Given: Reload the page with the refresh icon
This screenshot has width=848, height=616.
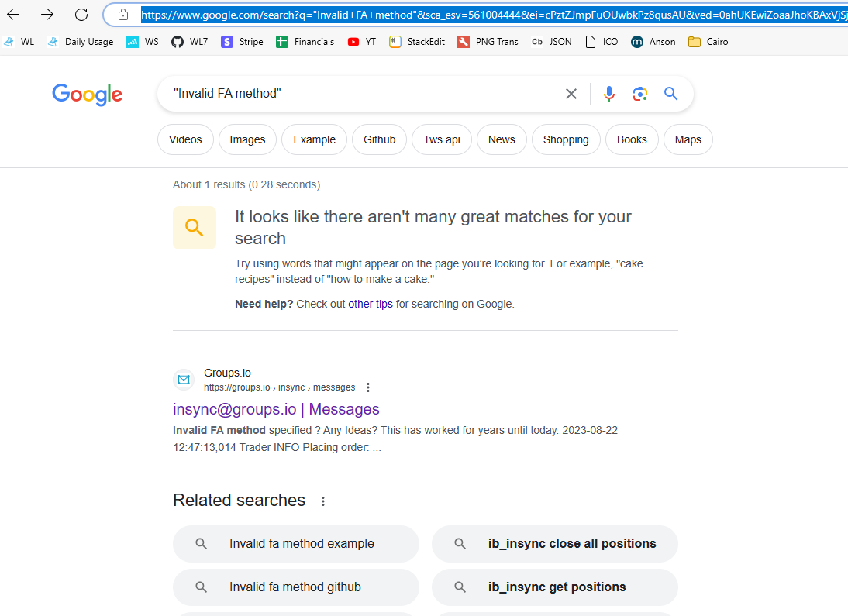Looking at the screenshot, I should (81, 14).
